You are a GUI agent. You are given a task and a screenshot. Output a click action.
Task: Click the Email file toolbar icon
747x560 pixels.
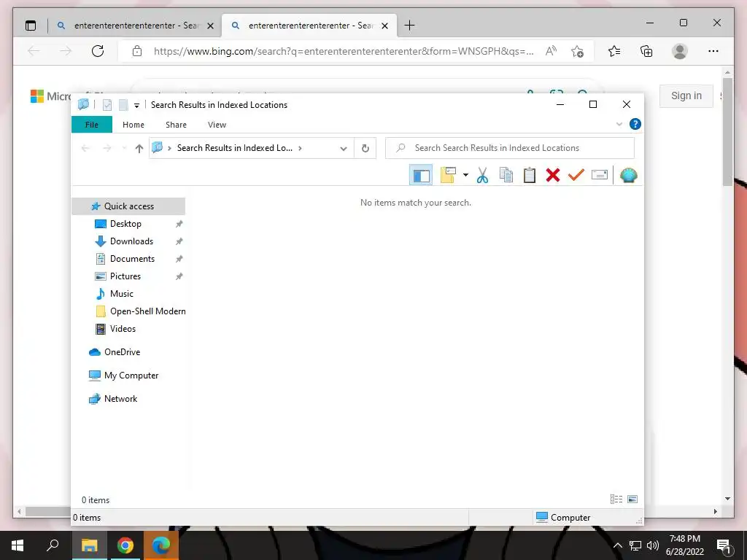[600, 175]
